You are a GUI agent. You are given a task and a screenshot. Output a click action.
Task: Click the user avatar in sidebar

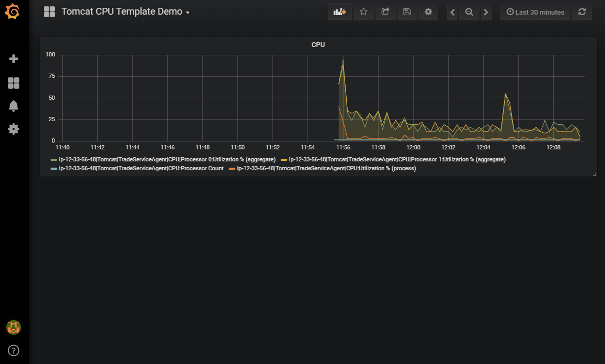point(14,327)
